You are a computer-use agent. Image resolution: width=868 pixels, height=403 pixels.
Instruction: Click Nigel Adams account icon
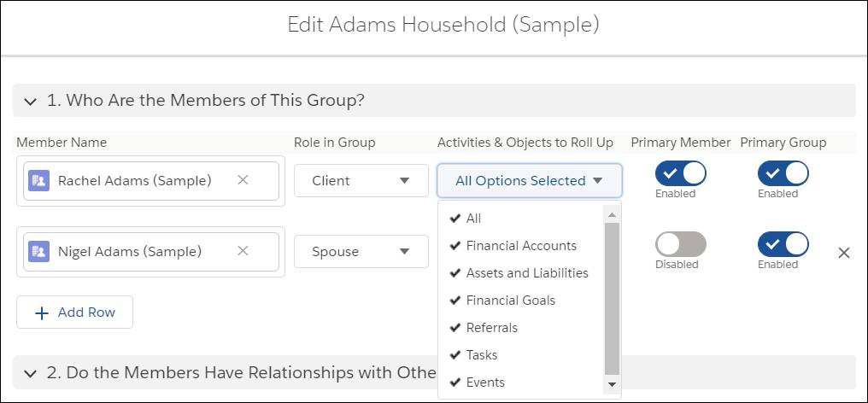click(x=38, y=252)
